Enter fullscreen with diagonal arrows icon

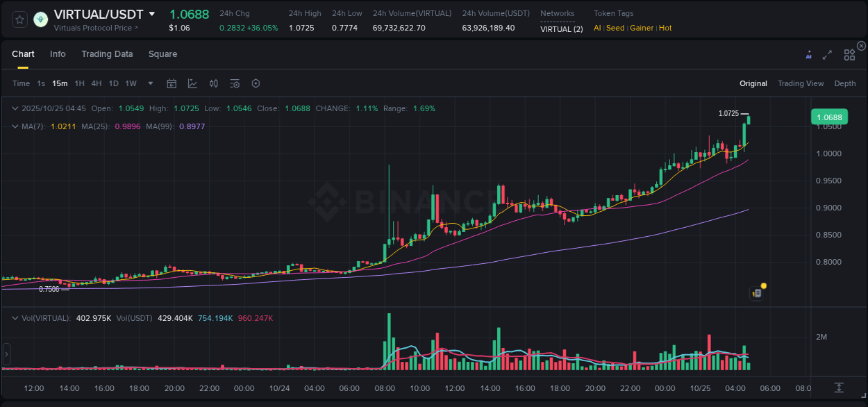pyautogui.click(x=828, y=53)
